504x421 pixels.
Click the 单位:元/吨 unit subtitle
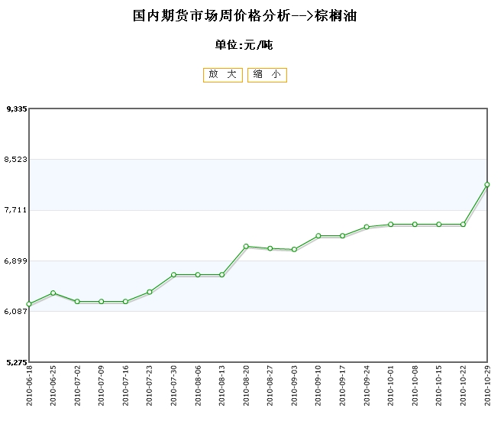click(244, 45)
